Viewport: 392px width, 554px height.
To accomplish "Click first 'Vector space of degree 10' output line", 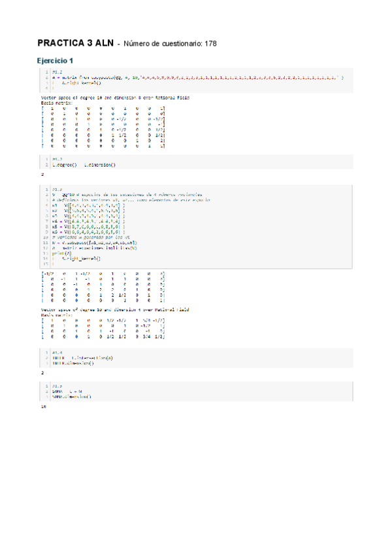I will tap(115, 97).
